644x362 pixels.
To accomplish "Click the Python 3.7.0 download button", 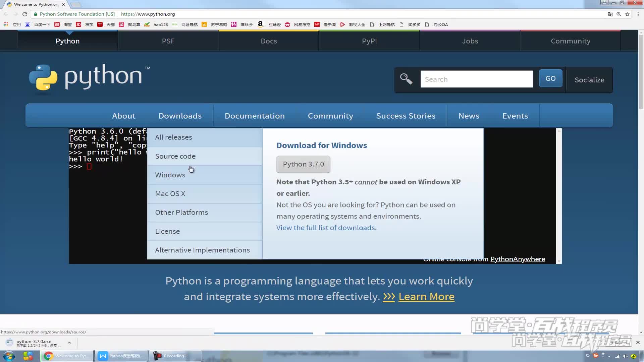I will click(x=303, y=164).
